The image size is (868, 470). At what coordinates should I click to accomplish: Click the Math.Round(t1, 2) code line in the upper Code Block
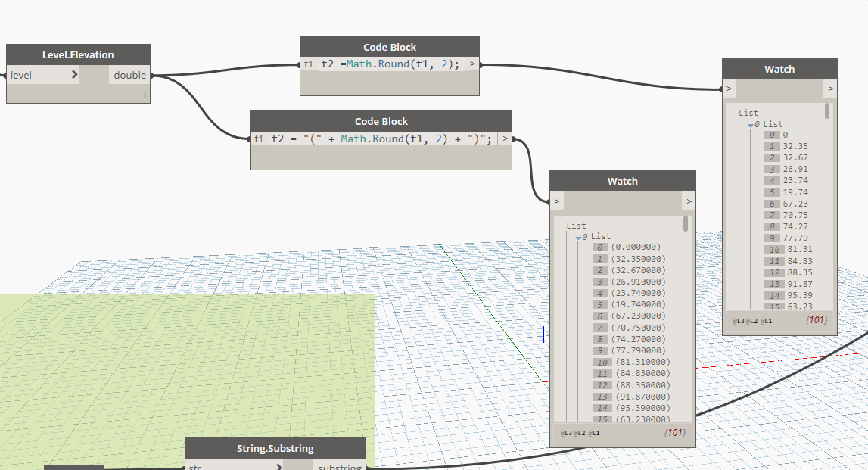click(x=391, y=64)
